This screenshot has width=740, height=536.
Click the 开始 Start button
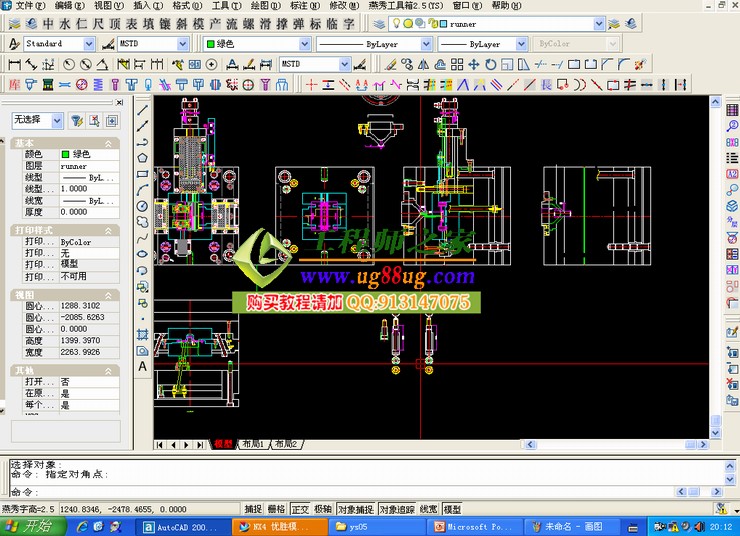pyautogui.click(x=28, y=526)
